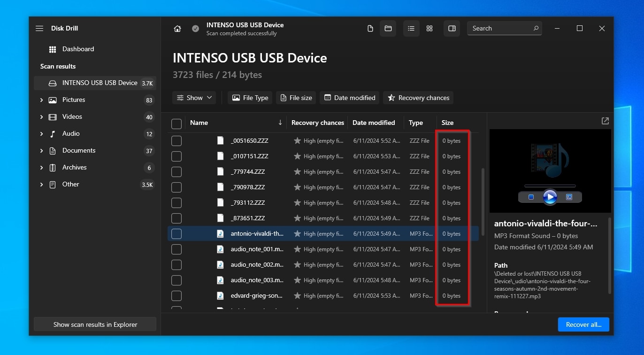Image resolution: width=644 pixels, height=355 pixels.
Task: Open the File size filter
Action: click(x=296, y=98)
